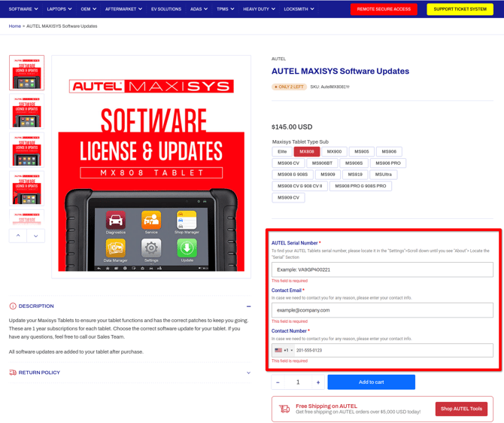Click the AUTEL Serial Number field

point(382,269)
